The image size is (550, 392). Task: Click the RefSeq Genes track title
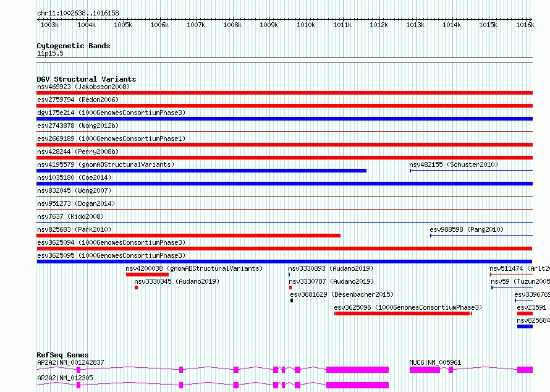coord(62,355)
